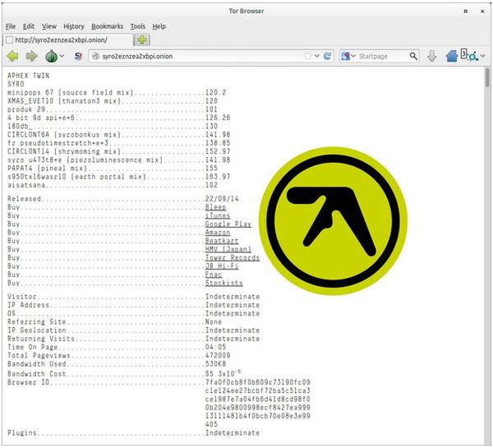Follow the HMV (Japan) link

coord(228,250)
